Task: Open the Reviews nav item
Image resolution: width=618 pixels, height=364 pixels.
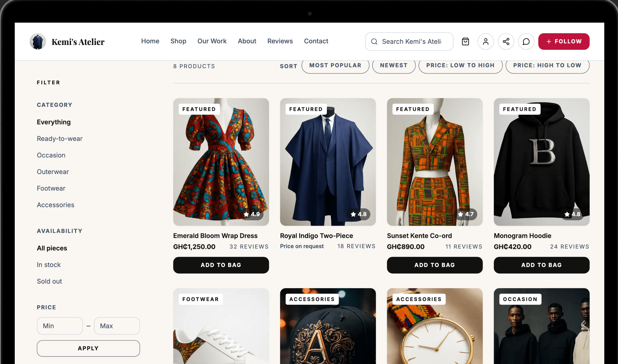Action: coord(280,41)
